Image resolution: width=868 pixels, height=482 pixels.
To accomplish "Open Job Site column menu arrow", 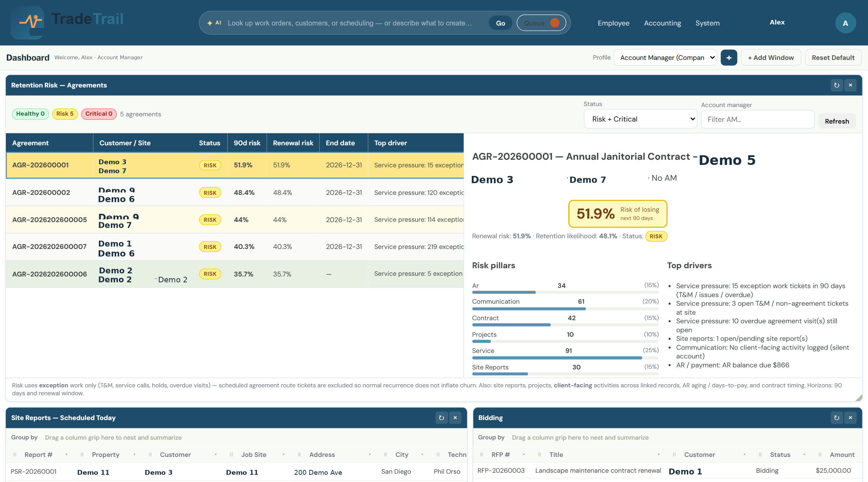I will point(283,455).
